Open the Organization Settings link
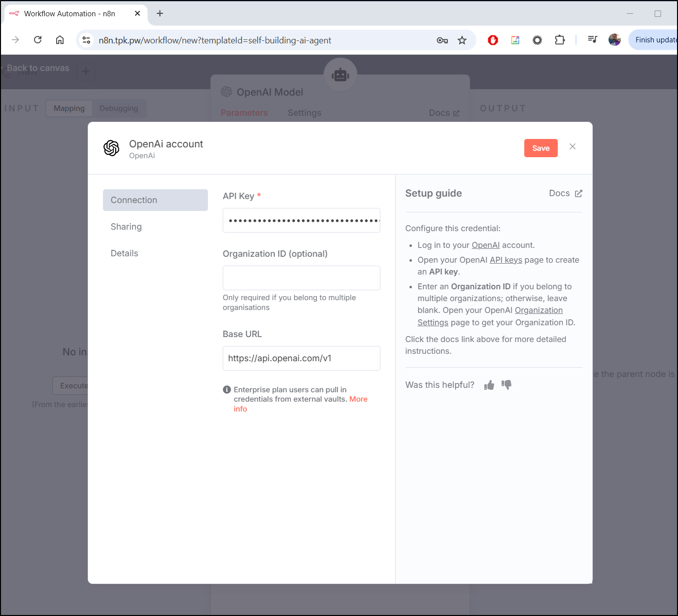Screen dimensions: 678x616 pos(539,310)
